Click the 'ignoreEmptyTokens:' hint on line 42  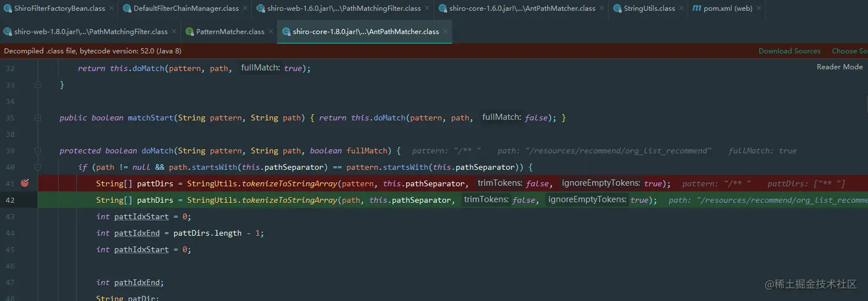tap(587, 200)
